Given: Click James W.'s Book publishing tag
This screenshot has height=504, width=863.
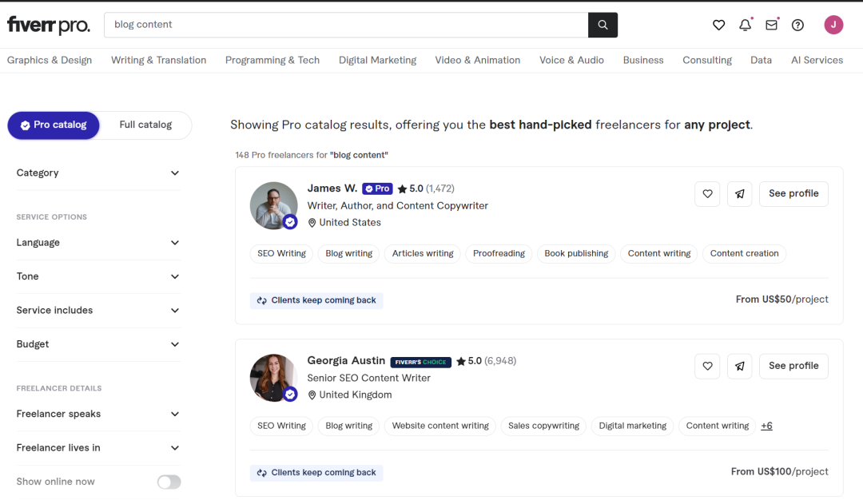Looking at the screenshot, I should pyautogui.click(x=576, y=254).
